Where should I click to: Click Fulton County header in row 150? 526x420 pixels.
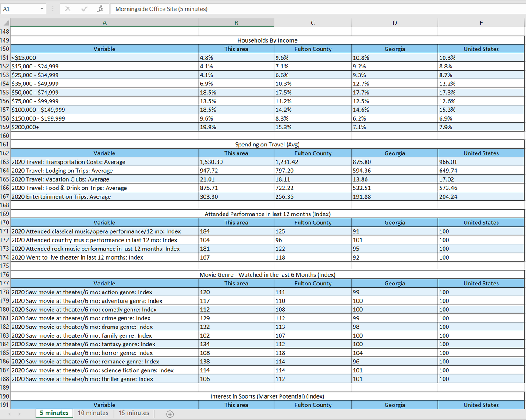pos(313,49)
